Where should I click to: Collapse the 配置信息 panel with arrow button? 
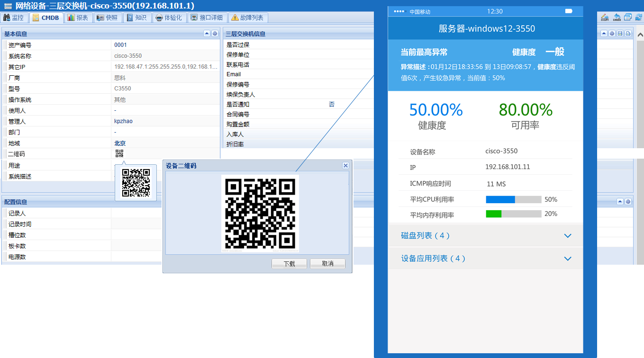(620, 202)
